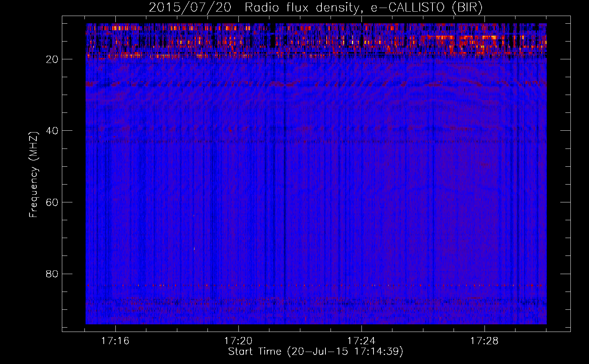The image size is (589, 364).
Task: Click the 17:20 time tick label
Action: pos(238,341)
